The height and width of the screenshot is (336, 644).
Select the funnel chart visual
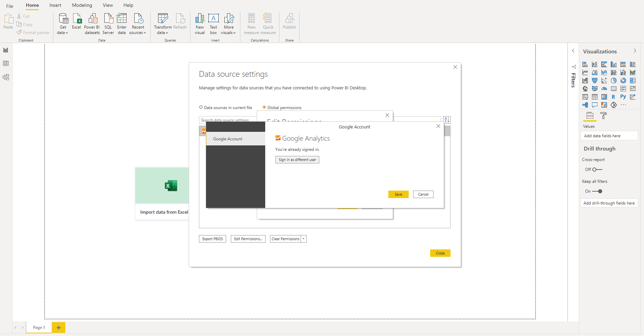(595, 81)
